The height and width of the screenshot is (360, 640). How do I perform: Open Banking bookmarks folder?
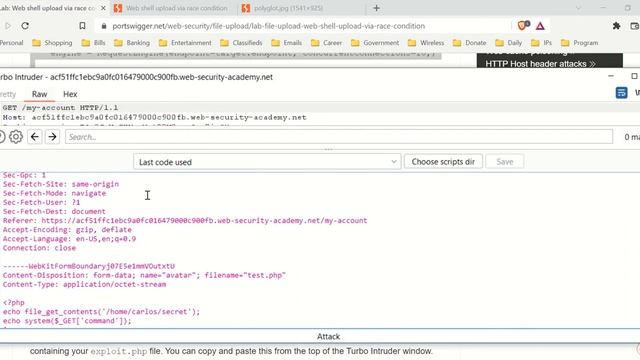(x=132, y=43)
